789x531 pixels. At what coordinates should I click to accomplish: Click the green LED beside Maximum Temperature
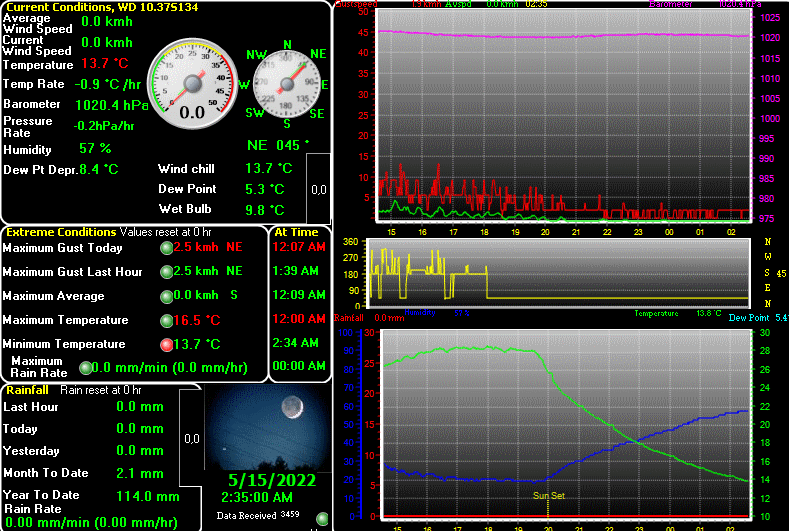(x=167, y=321)
